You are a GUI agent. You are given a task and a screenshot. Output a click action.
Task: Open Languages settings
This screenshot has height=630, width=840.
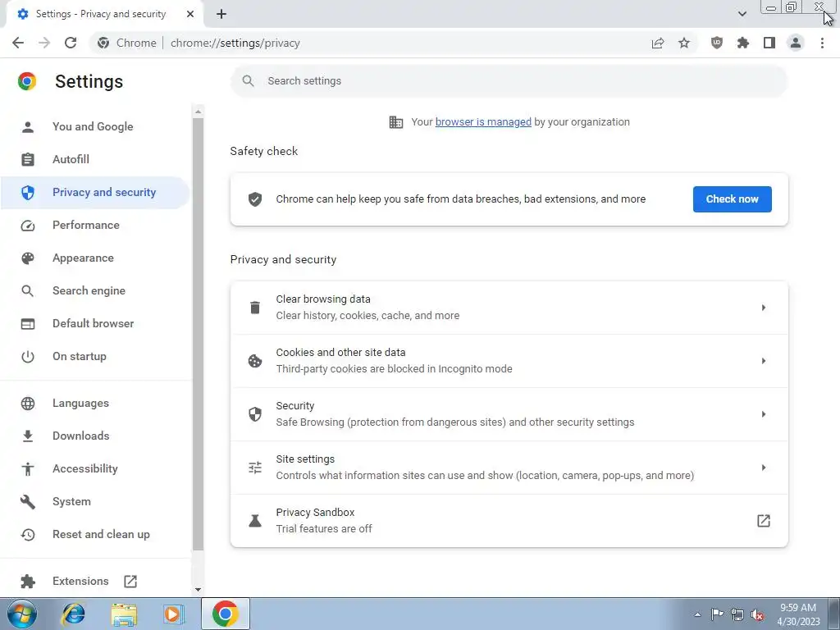coord(95,404)
